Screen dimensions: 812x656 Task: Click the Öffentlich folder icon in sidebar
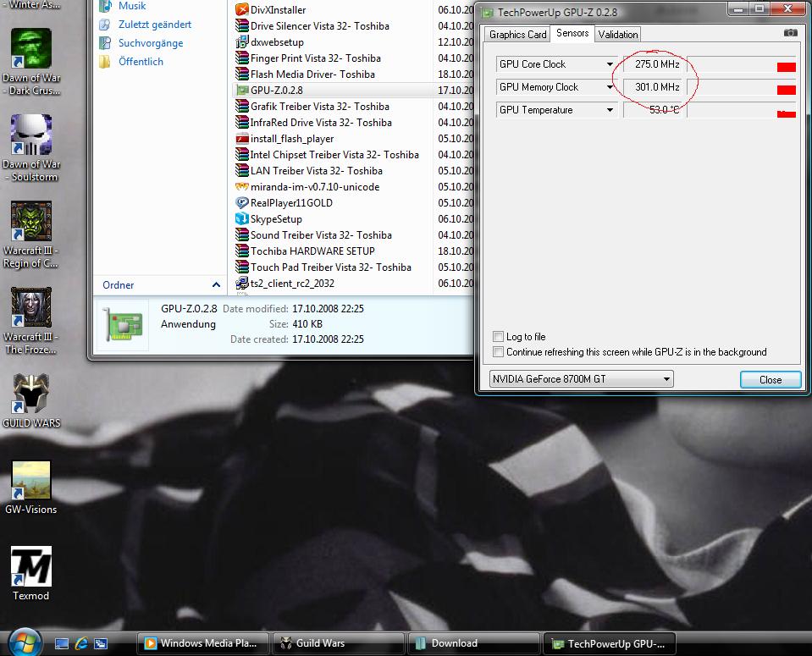tap(105, 62)
